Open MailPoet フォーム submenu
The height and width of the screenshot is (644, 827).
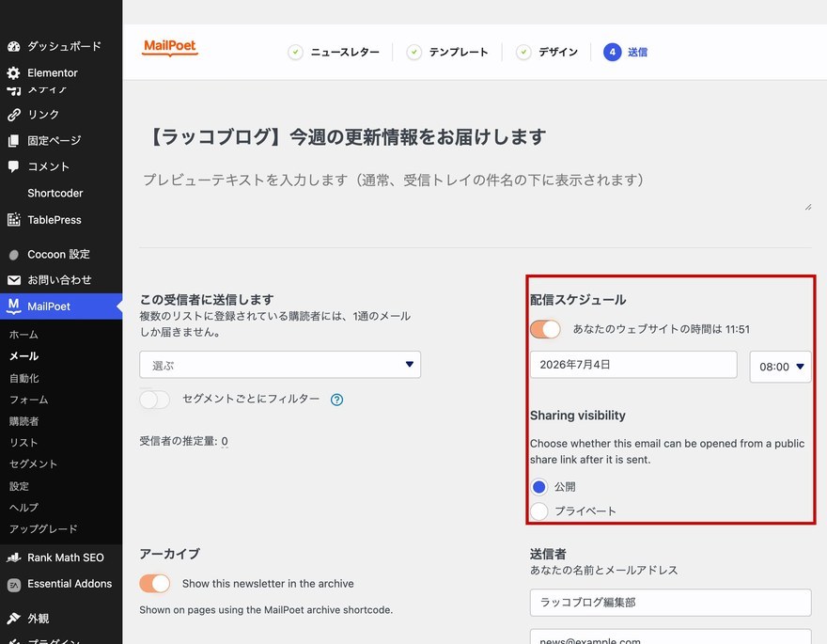pyautogui.click(x=29, y=400)
